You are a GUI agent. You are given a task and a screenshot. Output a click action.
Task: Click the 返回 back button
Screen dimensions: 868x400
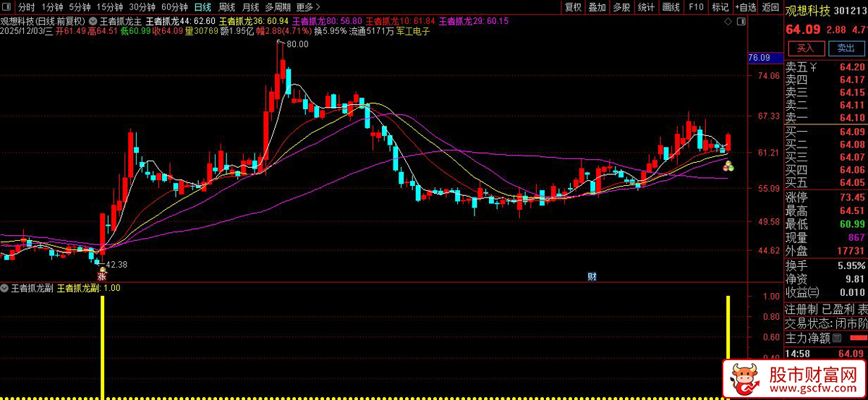coord(770,7)
